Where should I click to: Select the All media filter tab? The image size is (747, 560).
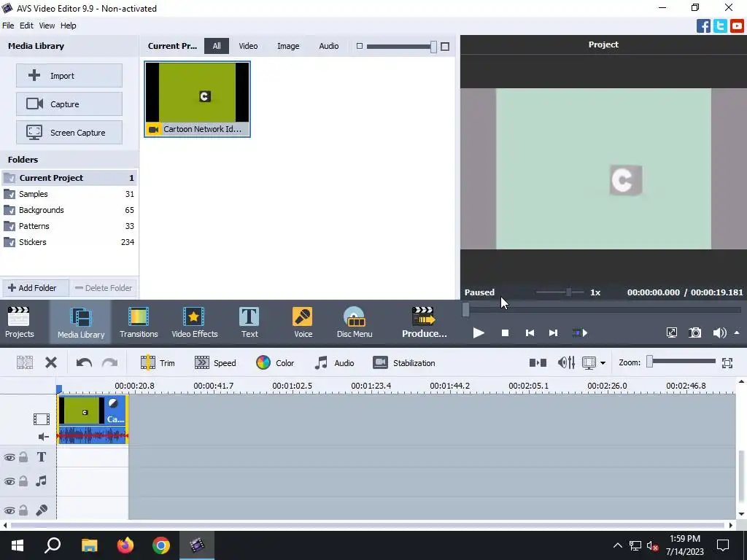point(216,46)
